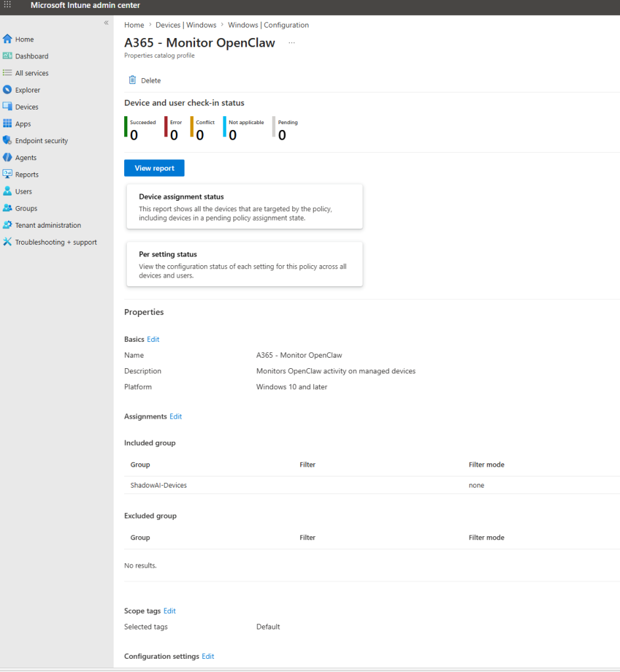Click the Tenant administration icon
The width and height of the screenshot is (620, 672).
7,225
